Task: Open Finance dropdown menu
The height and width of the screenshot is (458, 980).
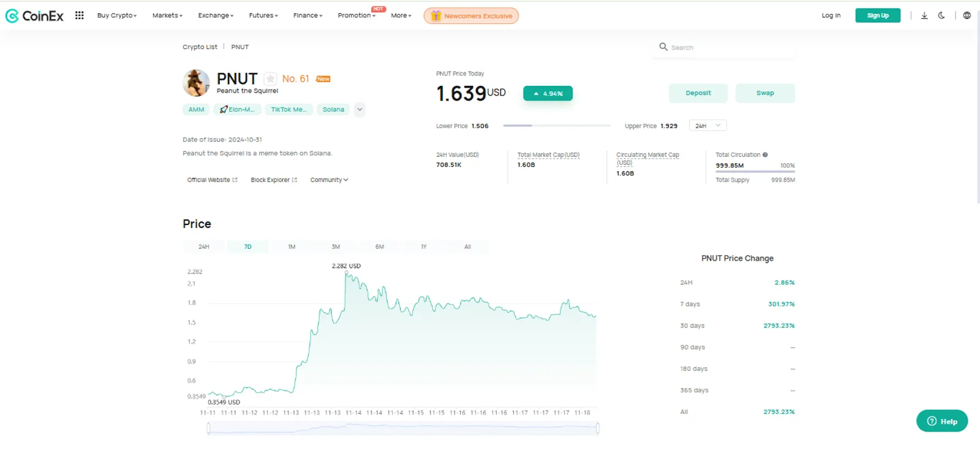Action: pyautogui.click(x=307, y=15)
